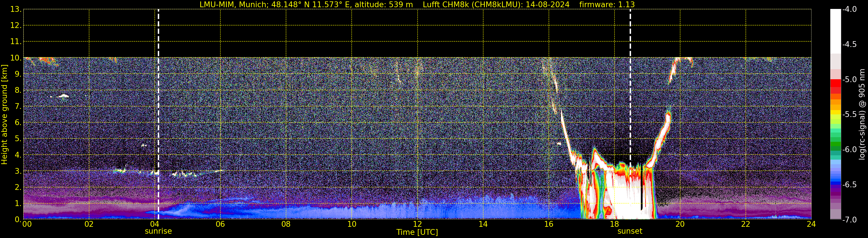
Task: Click the y-axis tick label '3.'
Action: click(x=18, y=171)
